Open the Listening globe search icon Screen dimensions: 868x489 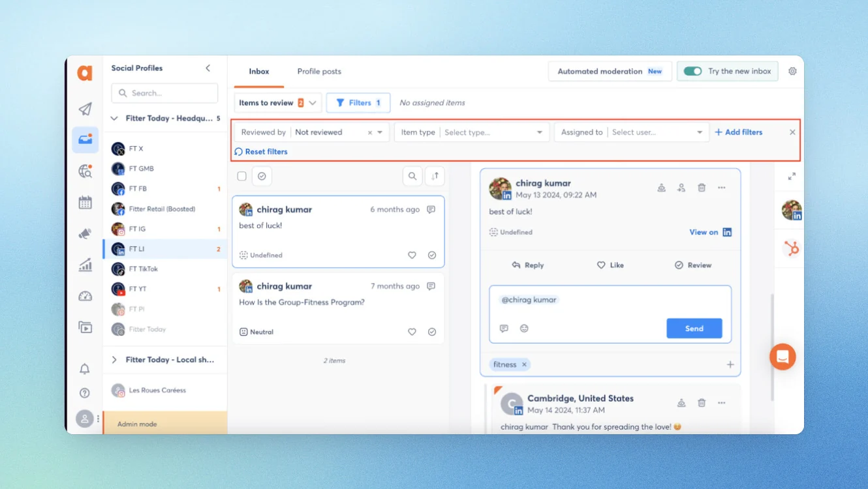(85, 171)
